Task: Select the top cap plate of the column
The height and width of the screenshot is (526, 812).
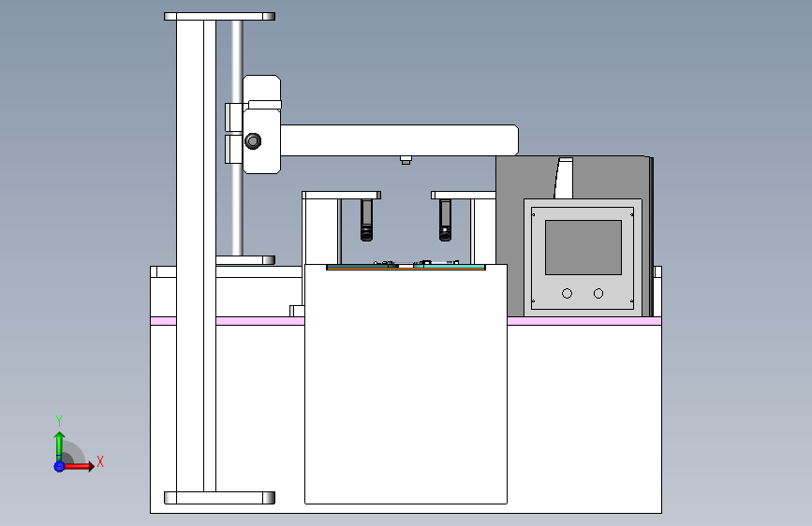Action: tap(219, 17)
